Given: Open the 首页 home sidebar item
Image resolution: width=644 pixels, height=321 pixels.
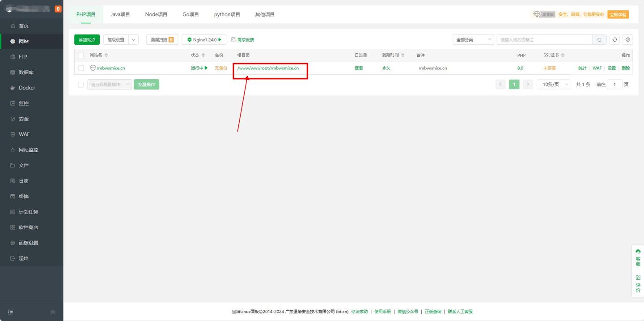Looking at the screenshot, I should (x=31, y=26).
